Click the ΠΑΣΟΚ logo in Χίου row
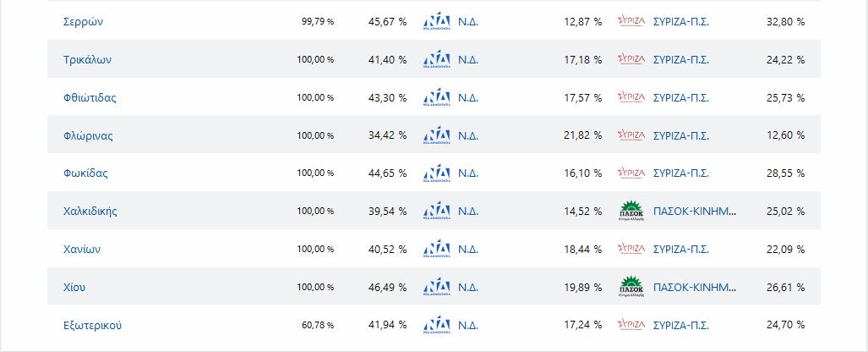Viewport: 868px width, 352px height. pyautogui.click(x=631, y=287)
